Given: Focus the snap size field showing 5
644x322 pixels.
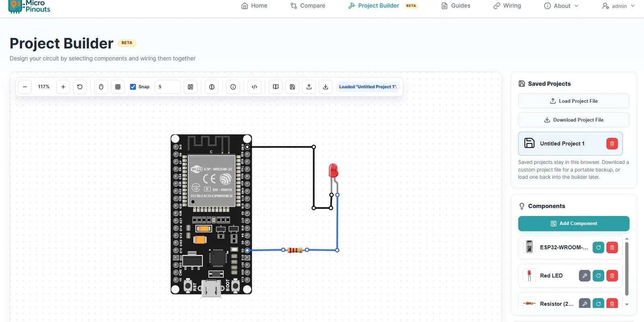Looking at the screenshot, I should point(167,87).
